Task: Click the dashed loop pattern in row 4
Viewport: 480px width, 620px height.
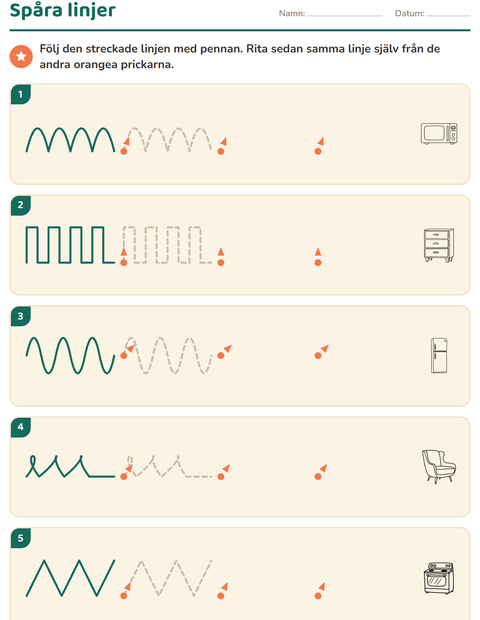Action: pyautogui.click(x=169, y=466)
